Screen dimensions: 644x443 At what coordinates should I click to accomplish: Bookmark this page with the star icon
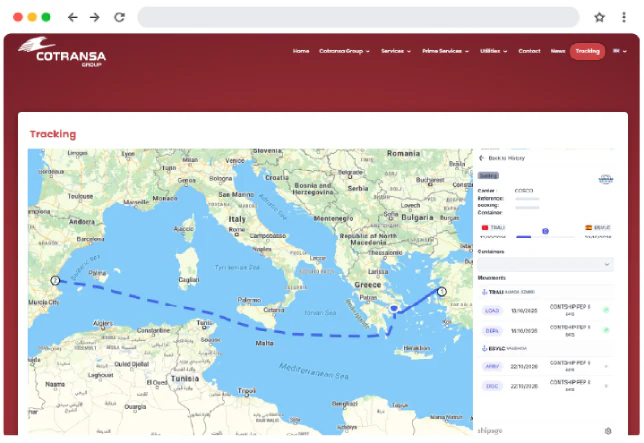pyautogui.click(x=600, y=17)
